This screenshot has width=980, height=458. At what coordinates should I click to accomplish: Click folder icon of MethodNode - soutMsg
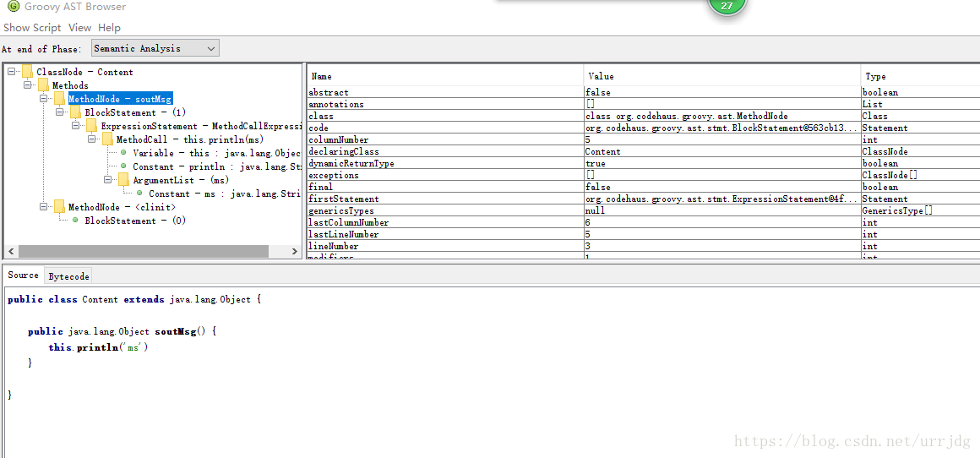tap(59, 99)
